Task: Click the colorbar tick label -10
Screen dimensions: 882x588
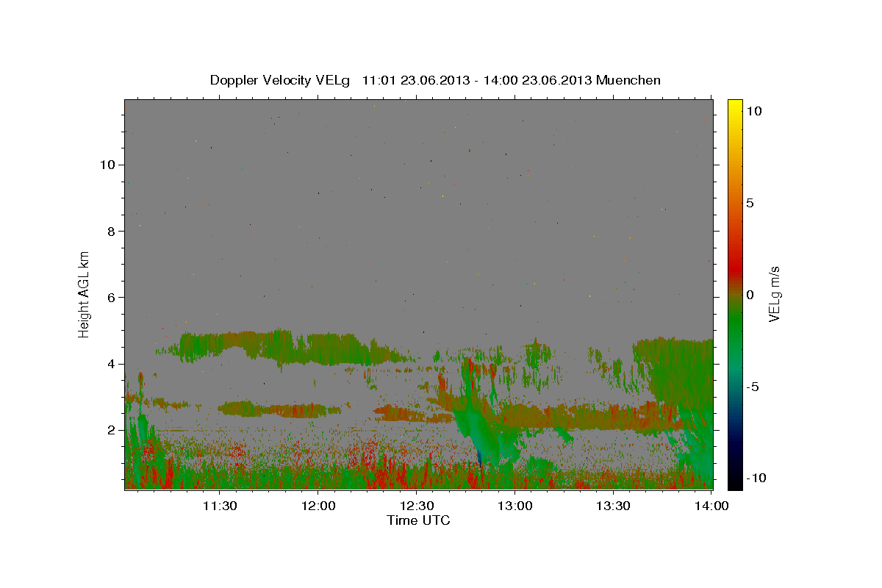Action: point(757,478)
